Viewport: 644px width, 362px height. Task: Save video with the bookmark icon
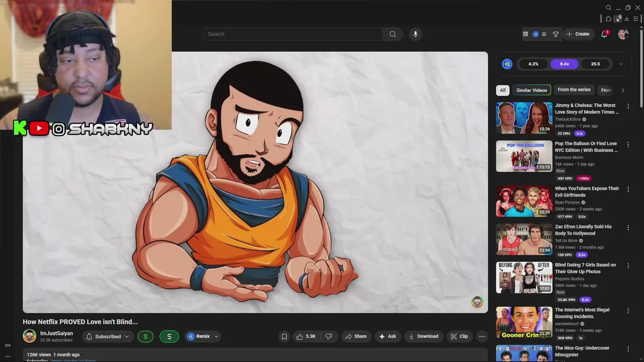[x=284, y=336]
